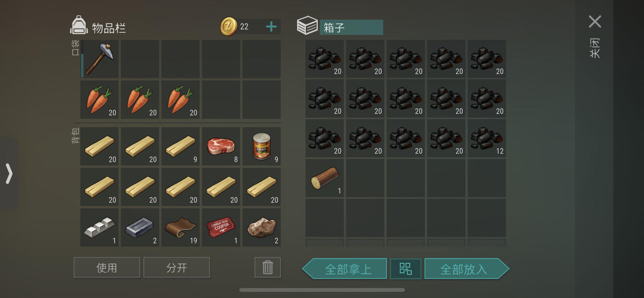The image size is (644, 298).
Task: Select the silver bars item
Action: click(100, 227)
